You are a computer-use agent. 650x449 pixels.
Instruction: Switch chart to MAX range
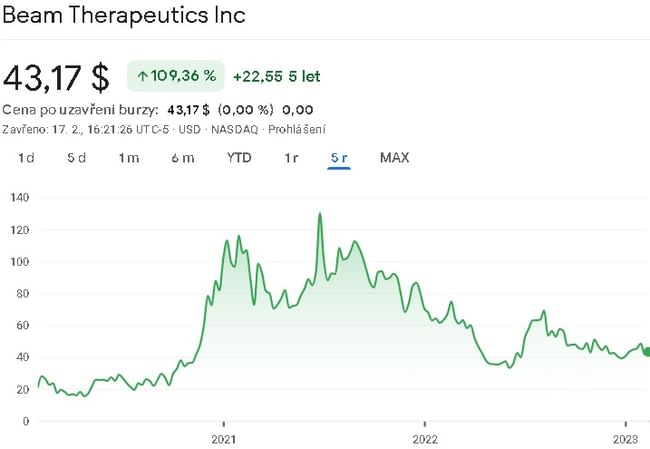coord(394,158)
